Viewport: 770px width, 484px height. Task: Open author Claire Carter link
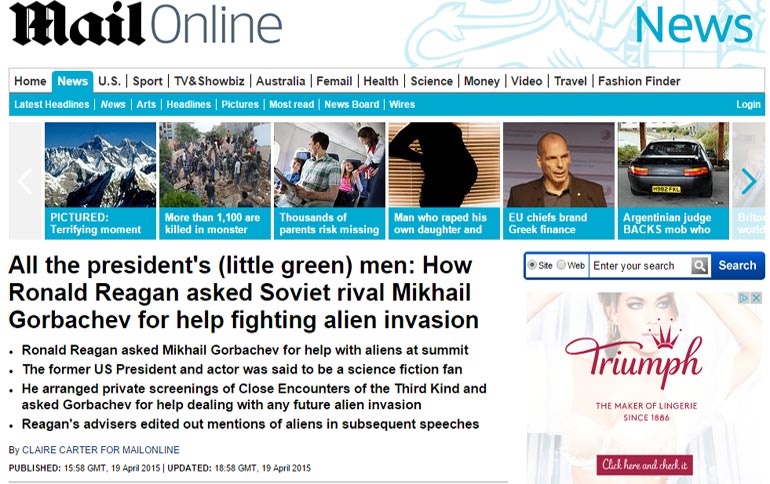pos(101,450)
